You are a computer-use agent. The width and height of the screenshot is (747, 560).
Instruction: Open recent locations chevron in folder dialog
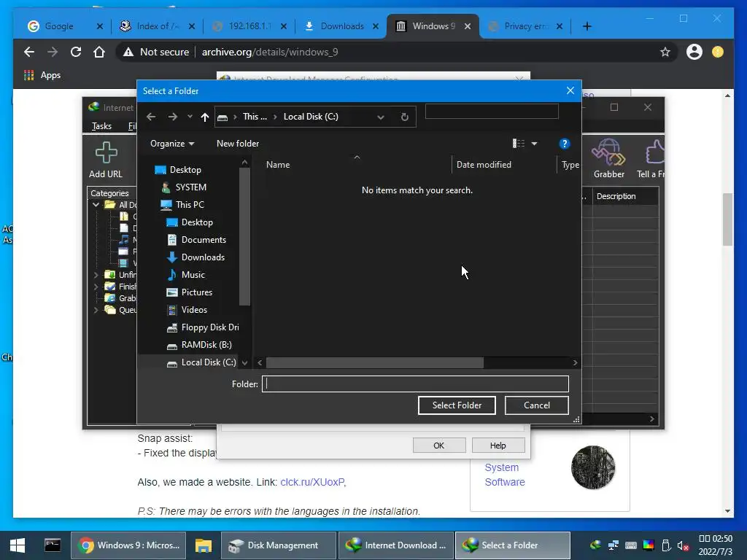coord(190,117)
